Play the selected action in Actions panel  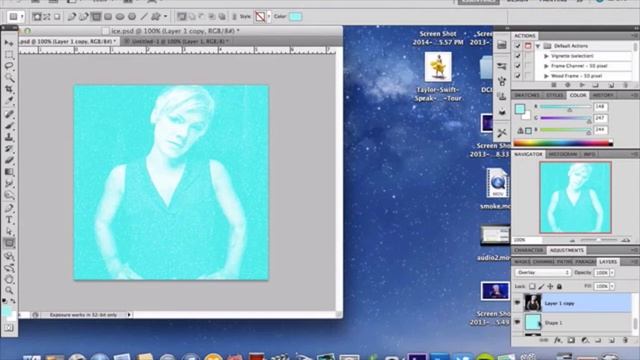pyautogui.click(x=582, y=85)
